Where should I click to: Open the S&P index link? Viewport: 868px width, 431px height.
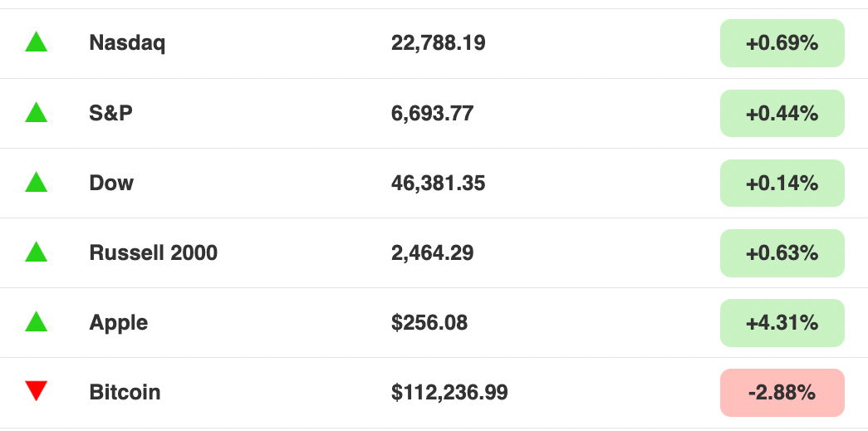click(110, 113)
